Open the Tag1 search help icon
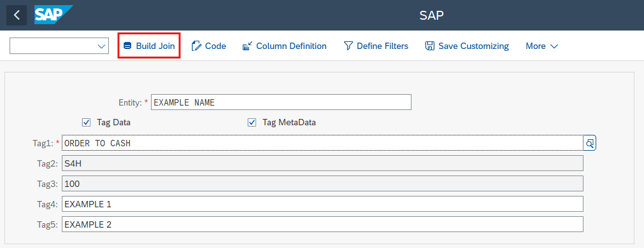This screenshot has width=644, height=248. [589, 143]
